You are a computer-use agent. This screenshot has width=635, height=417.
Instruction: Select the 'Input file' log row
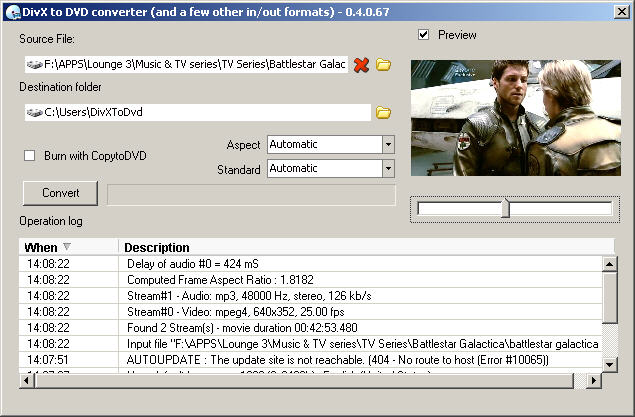pos(311,344)
